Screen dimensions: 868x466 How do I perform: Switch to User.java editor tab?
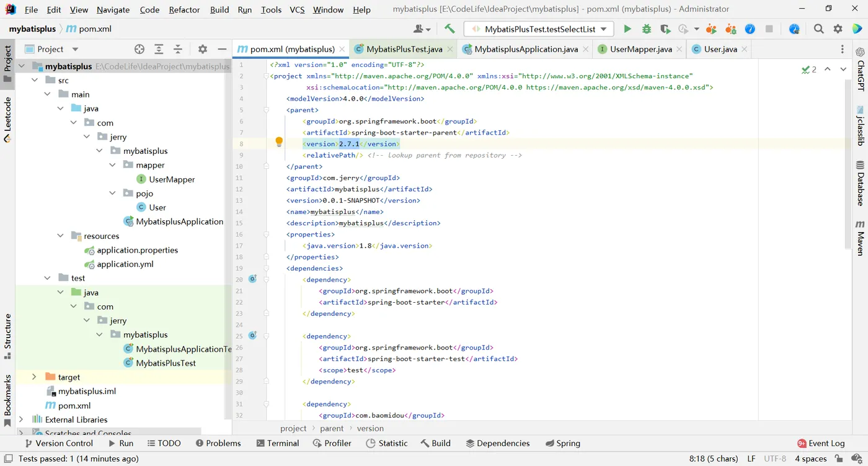pyautogui.click(x=720, y=49)
